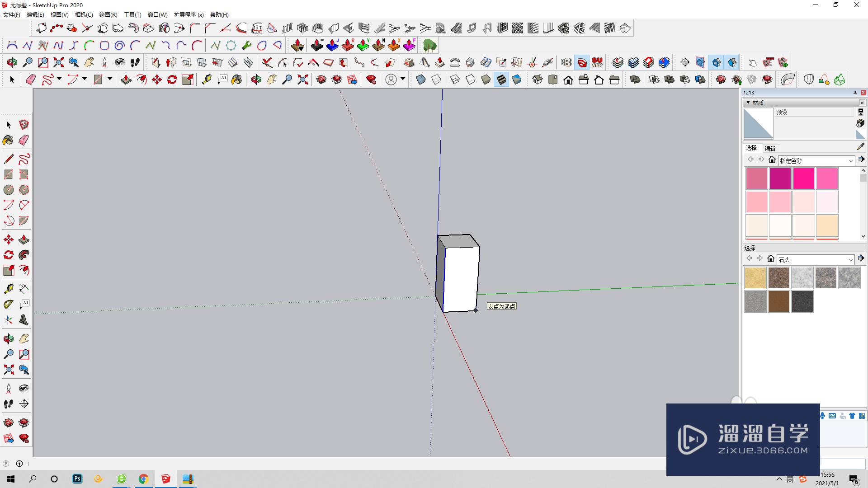Image resolution: width=868 pixels, height=488 pixels.
Task: Toggle shaded face style
Action: tap(486, 80)
